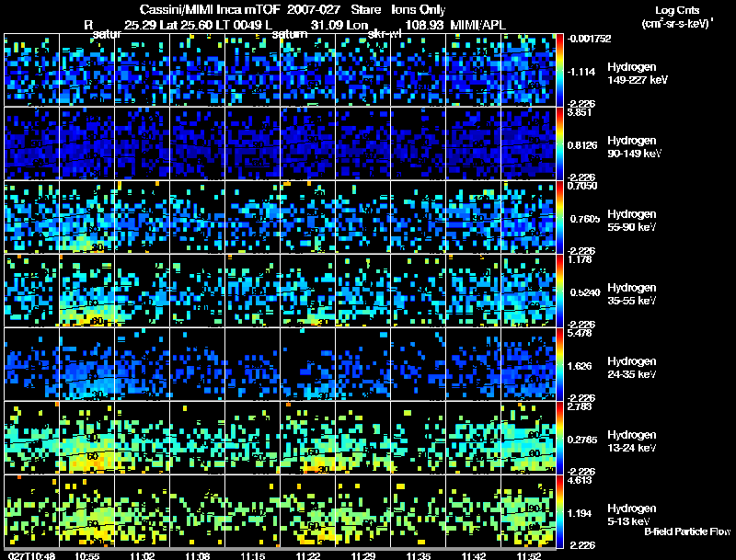Click the -1.114 scale midpoint value
The width and height of the screenshot is (736, 560).
[x=581, y=72]
